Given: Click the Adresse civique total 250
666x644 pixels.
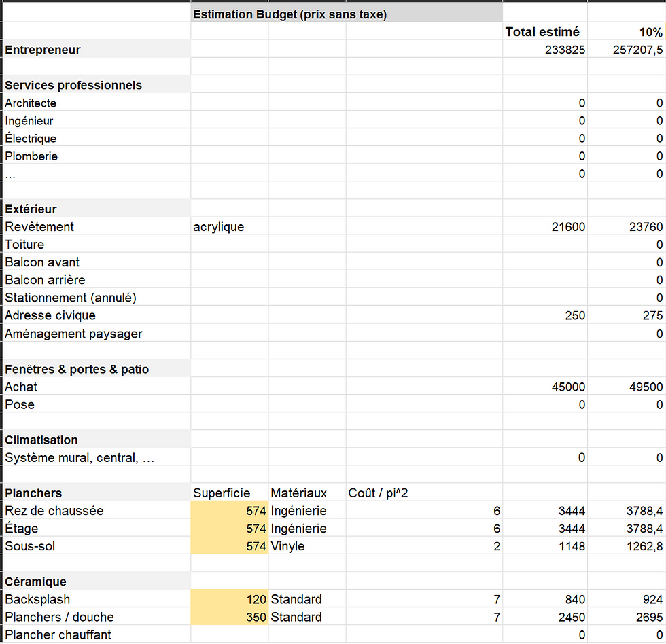Looking at the screenshot, I should pyautogui.click(x=545, y=315).
